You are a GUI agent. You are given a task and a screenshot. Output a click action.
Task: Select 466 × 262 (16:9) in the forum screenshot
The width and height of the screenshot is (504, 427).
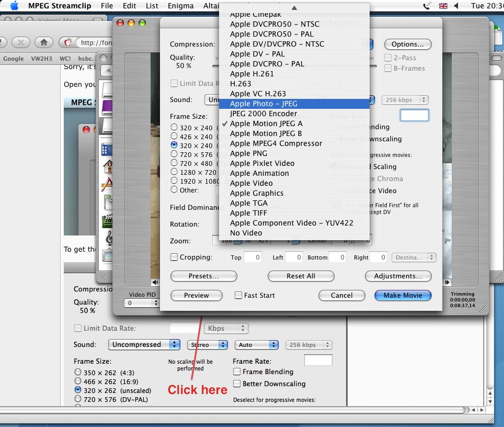tap(78, 381)
